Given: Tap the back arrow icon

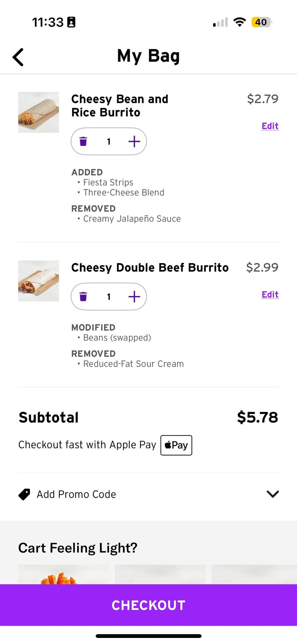Looking at the screenshot, I should click(x=18, y=57).
